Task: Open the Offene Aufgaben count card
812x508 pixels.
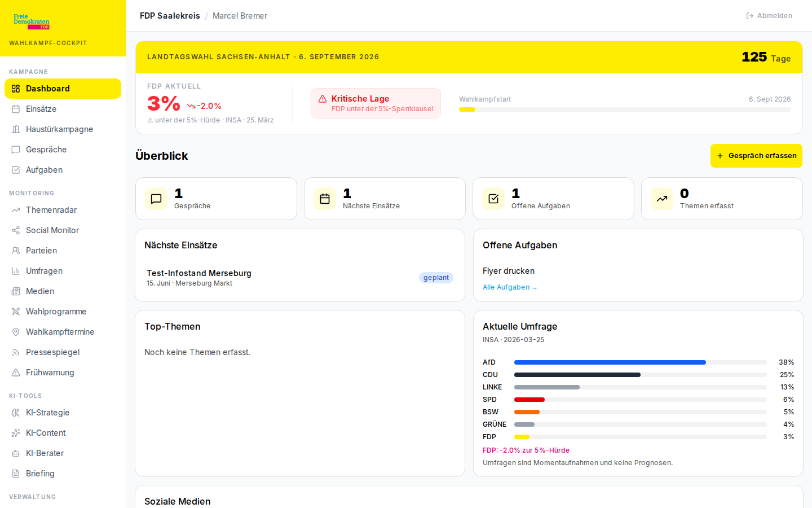Action: pyautogui.click(x=553, y=199)
